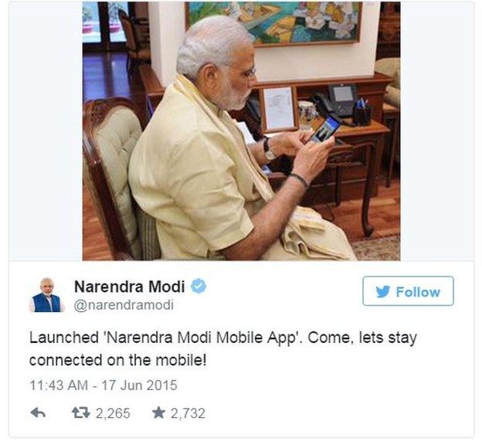Click the Twitter bird icon in Follow

click(383, 291)
